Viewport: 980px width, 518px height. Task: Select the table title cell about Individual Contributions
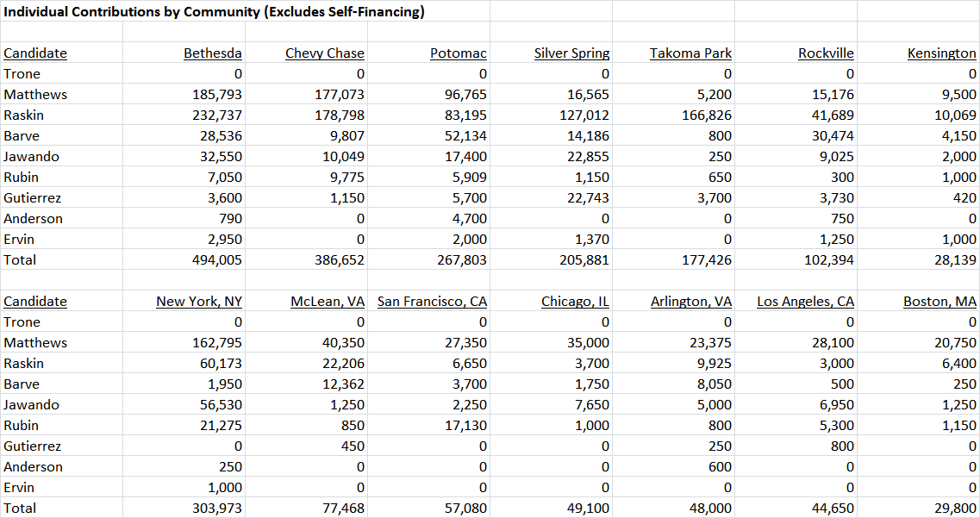pos(215,11)
